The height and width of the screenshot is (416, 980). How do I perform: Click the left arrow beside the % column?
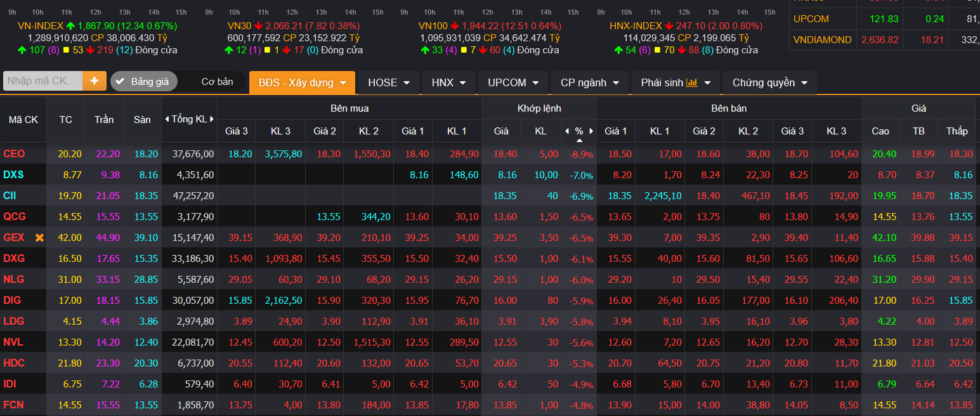coord(567,131)
